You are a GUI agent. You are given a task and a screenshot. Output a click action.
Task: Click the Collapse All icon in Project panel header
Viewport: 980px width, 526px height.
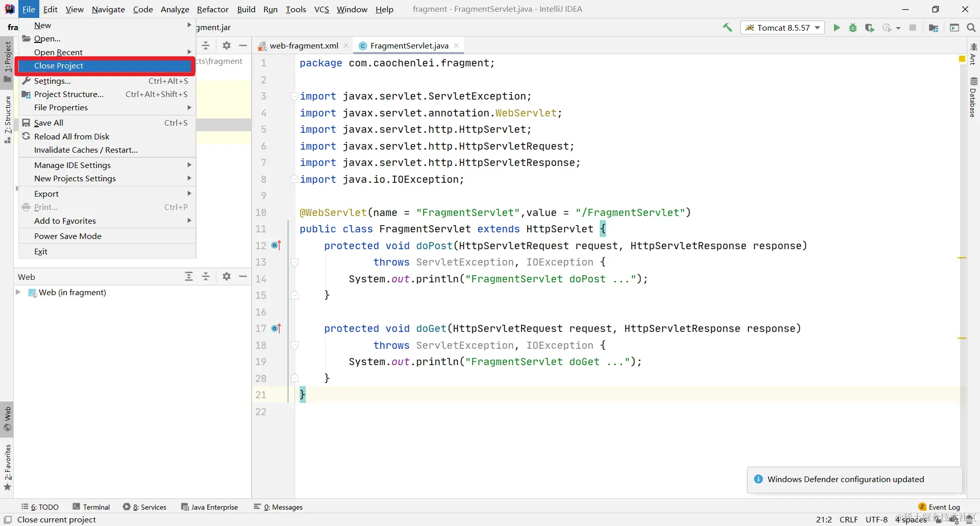(x=206, y=45)
